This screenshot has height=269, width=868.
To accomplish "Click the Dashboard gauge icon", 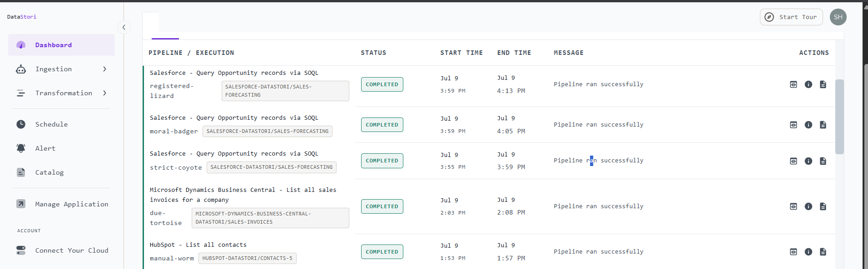I will pyautogui.click(x=21, y=45).
